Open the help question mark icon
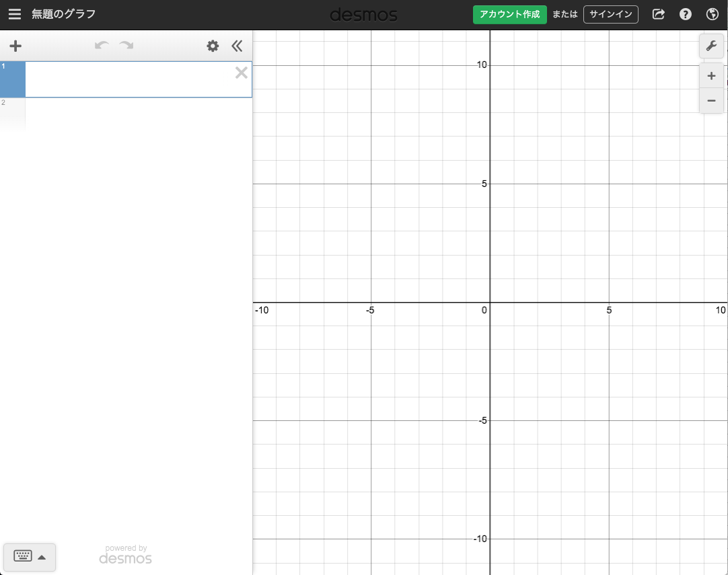The width and height of the screenshot is (728, 575). 685,14
